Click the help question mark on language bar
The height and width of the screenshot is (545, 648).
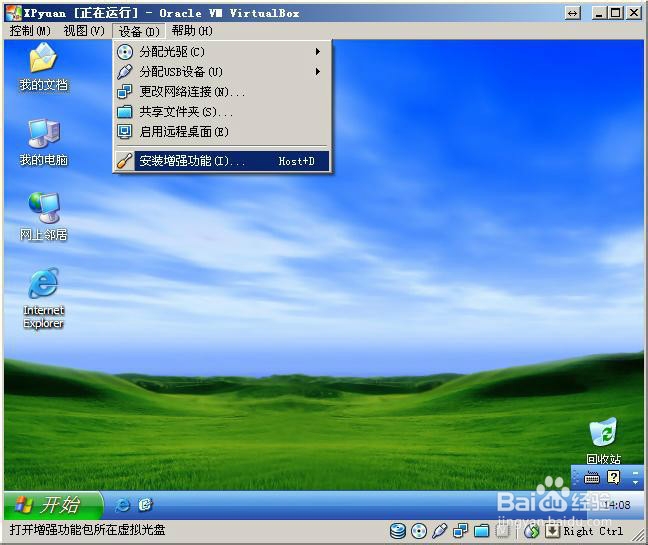point(614,478)
